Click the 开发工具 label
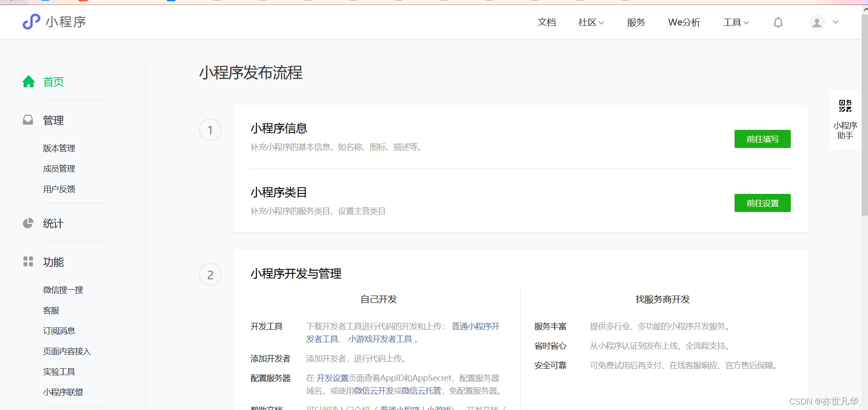Viewport: 868px width, 410px height. pyautogui.click(x=266, y=326)
